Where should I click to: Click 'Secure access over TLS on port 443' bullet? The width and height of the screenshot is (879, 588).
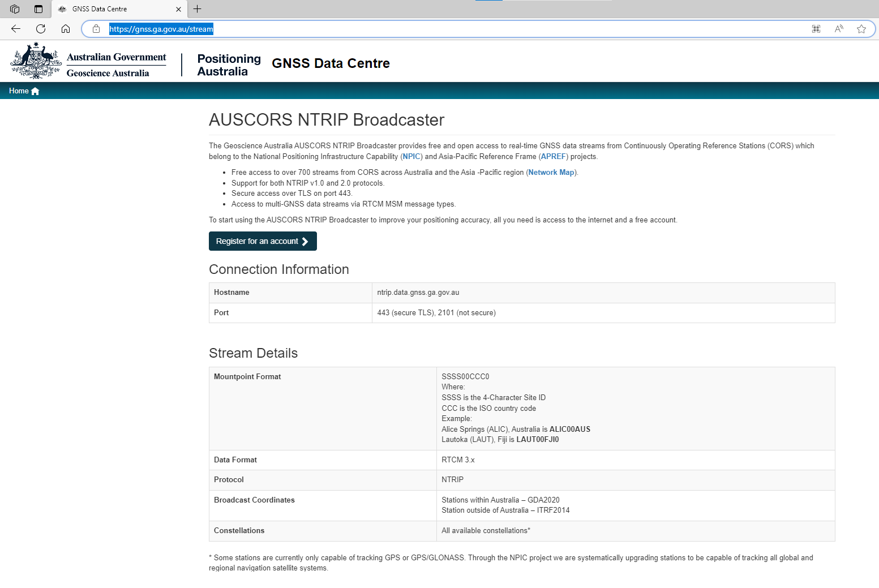(291, 194)
